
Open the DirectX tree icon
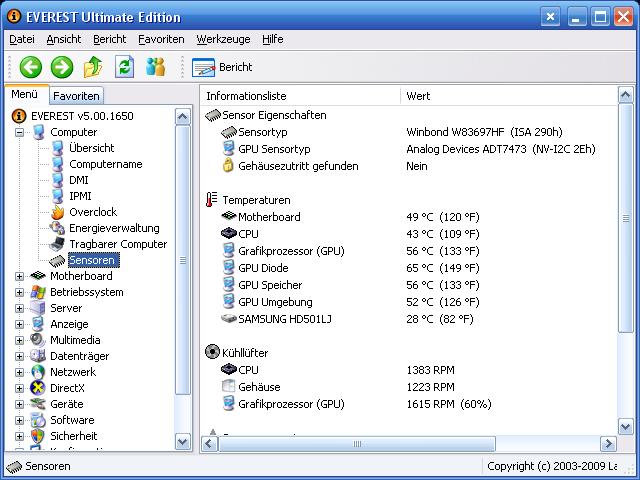[39, 388]
